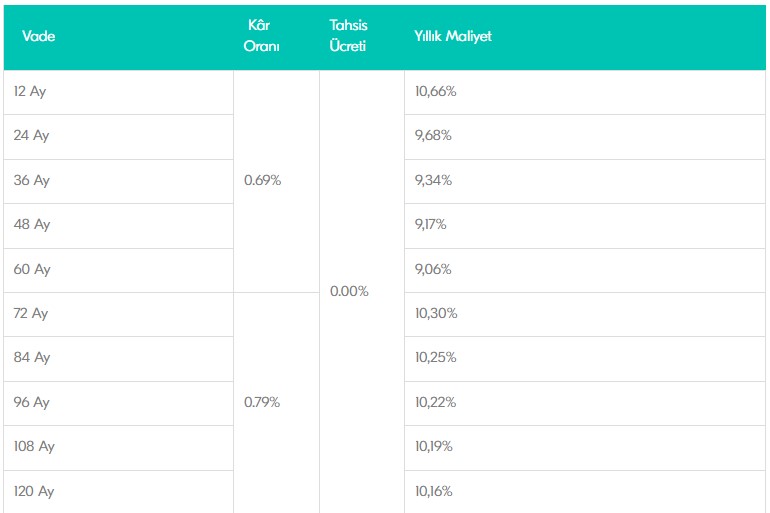Click the 0.79% profit rate value
The height and width of the screenshot is (513, 770).
point(262,402)
